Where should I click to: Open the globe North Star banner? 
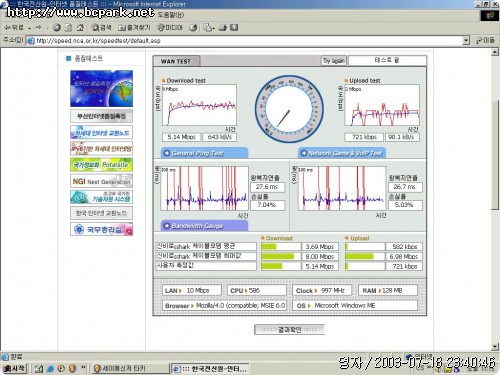click(101, 88)
